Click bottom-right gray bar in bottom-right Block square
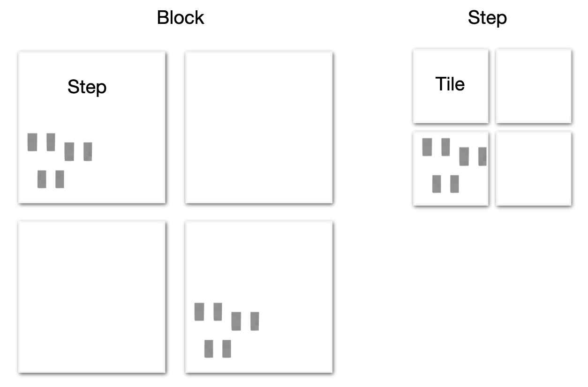This screenshot has width=588, height=387. pos(226,349)
